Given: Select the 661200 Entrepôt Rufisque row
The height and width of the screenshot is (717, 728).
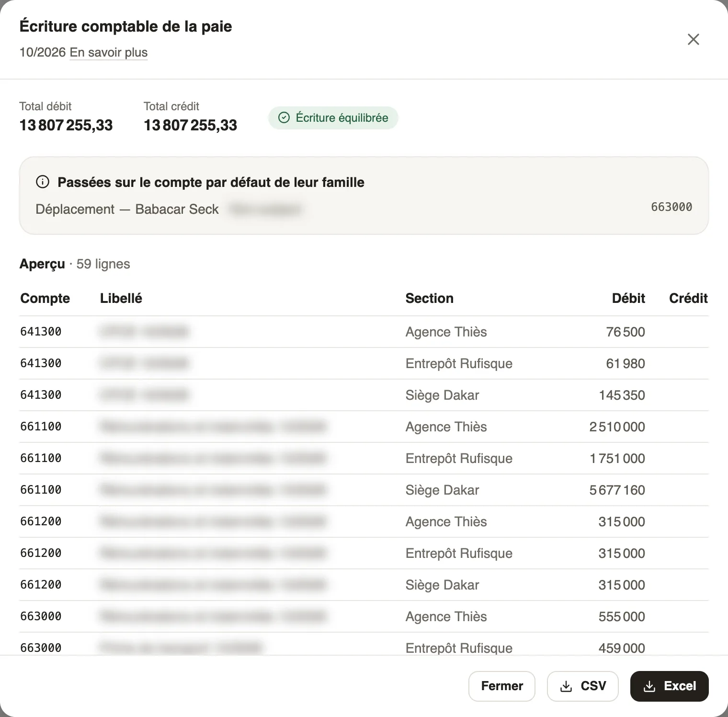Looking at the screenshot, I should point(364,553).
